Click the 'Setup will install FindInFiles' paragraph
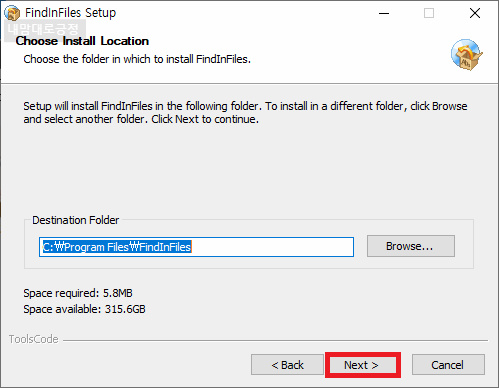The height and width of the screenshot is (388, 499). pos(245,112)
